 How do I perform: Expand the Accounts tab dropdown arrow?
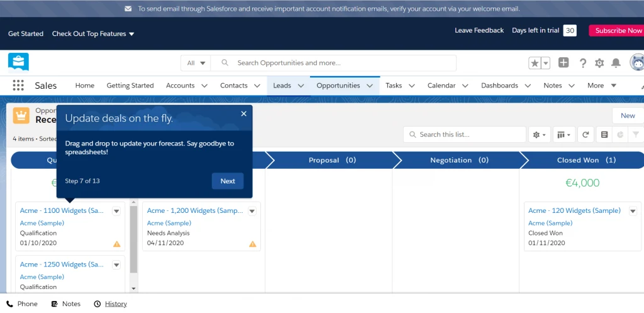point(204,86)
